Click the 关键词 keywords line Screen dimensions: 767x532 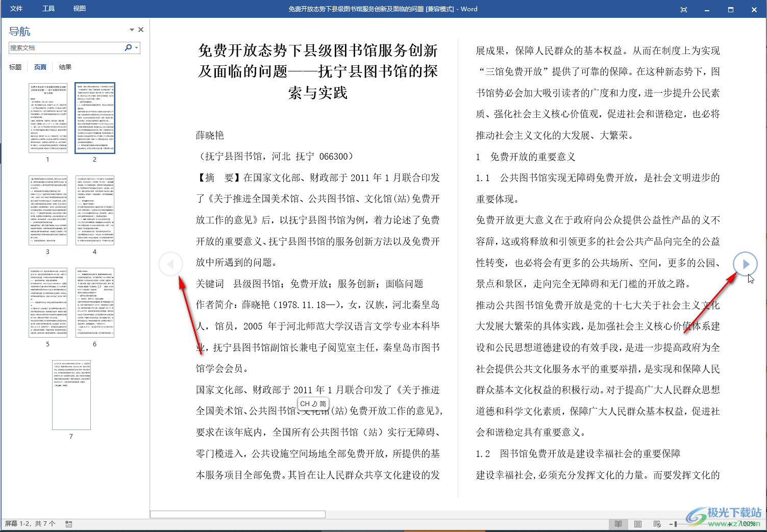coord(310,284)
